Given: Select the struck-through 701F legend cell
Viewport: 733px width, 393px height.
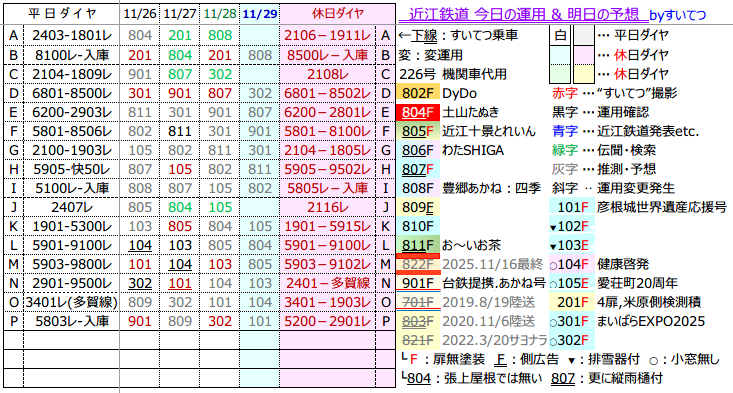Looking at the screenshot, I should coord(418,302).
